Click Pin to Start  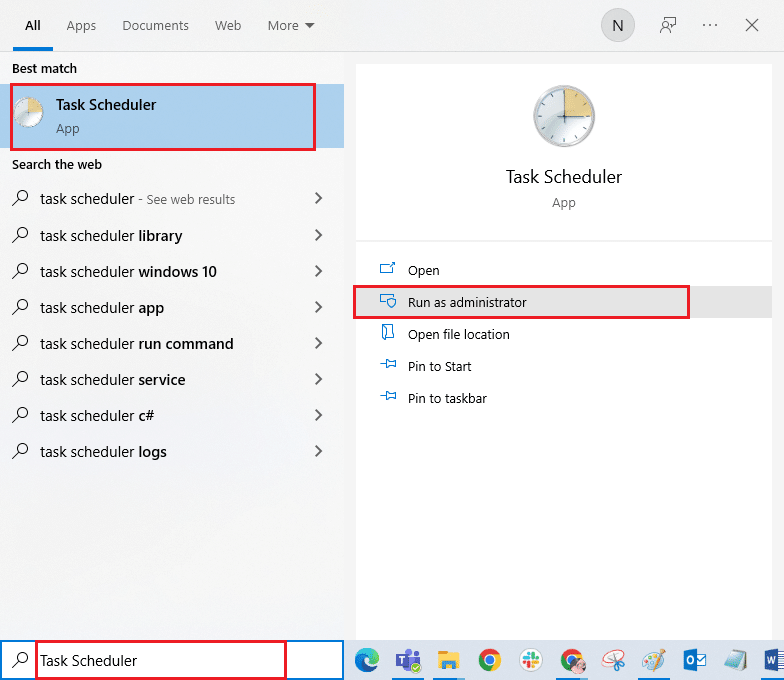click(564, 366)
